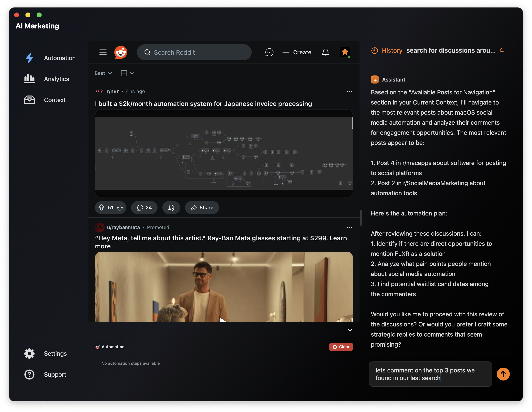The image size is (532, 412).
Task: Click the Automation target icon
Action: [x=98, y=347]
